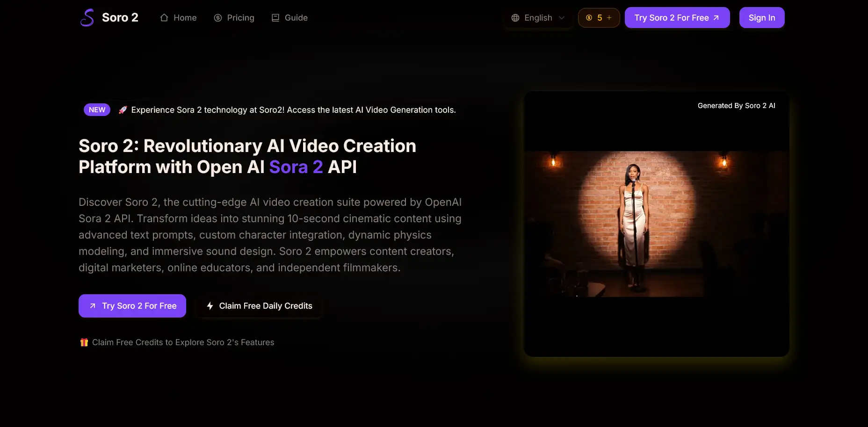Click the globe language icon
The width and height of the screenshot is (868, 427).
[x=515, y=18]
